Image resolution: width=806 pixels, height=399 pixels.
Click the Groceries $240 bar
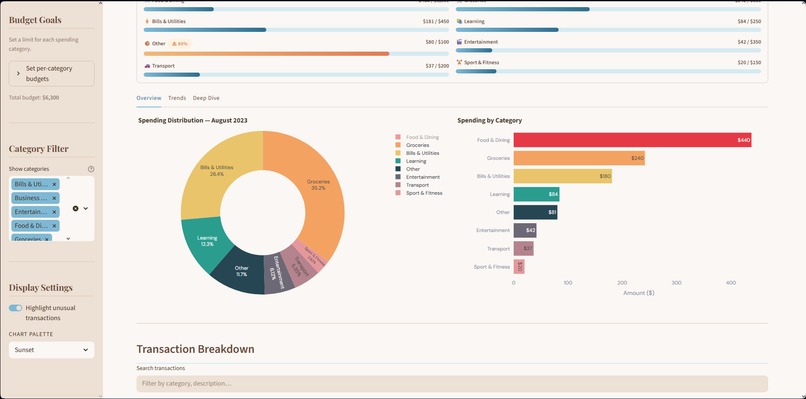(579, 158)
